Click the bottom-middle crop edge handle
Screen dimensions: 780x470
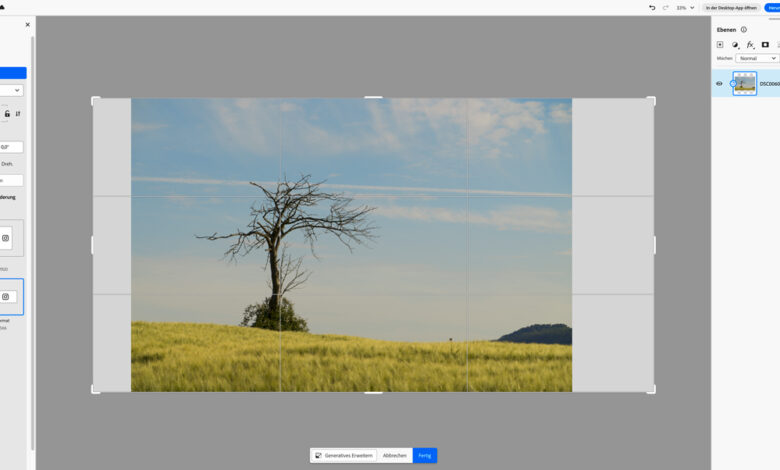[374, 393]
